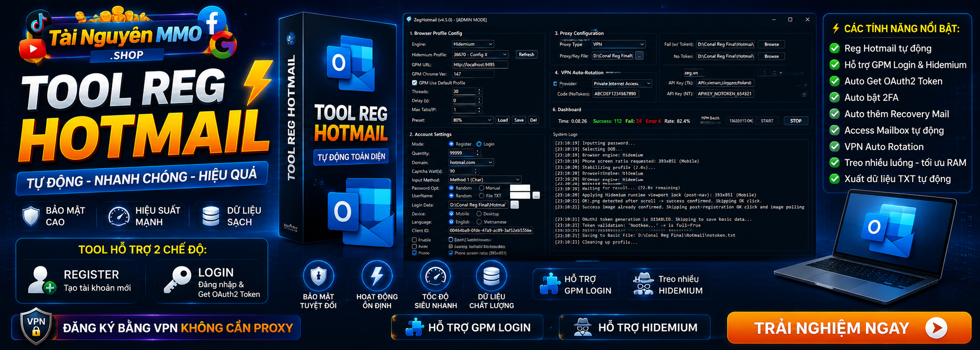Click the green checkmark beside Auto Get OAuth2 Token

click(x=834, y=81)
